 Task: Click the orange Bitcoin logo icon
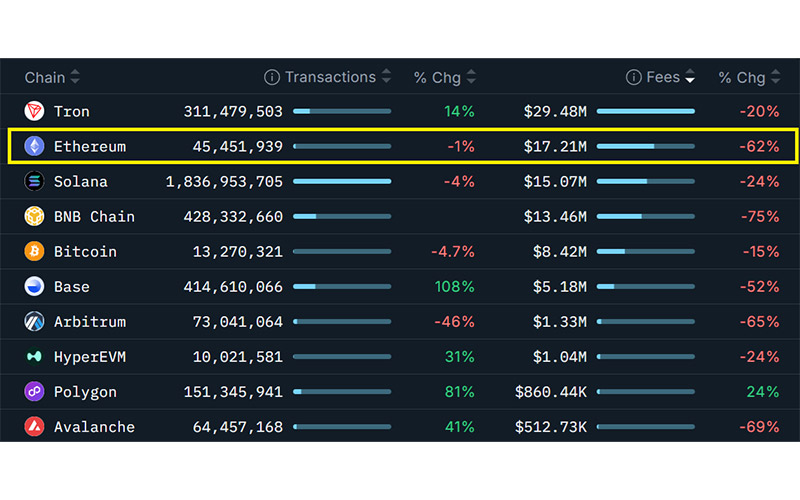[x=35, y=251]
